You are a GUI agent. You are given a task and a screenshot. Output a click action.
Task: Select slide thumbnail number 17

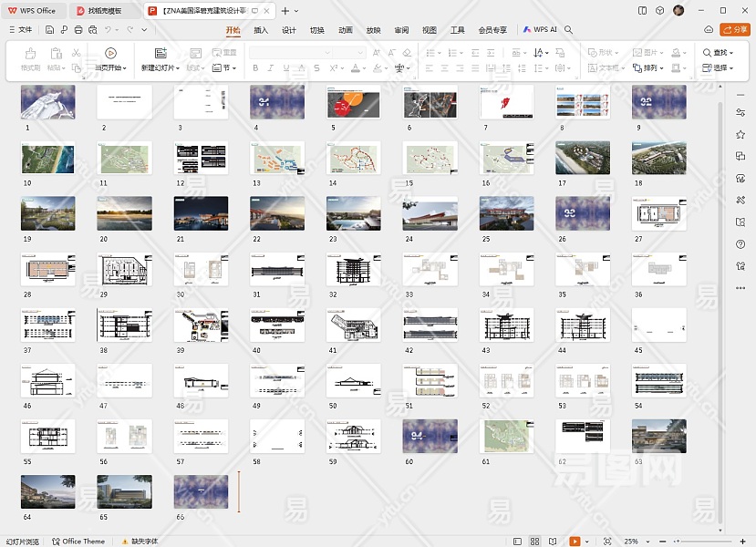(x=583, y=159)
